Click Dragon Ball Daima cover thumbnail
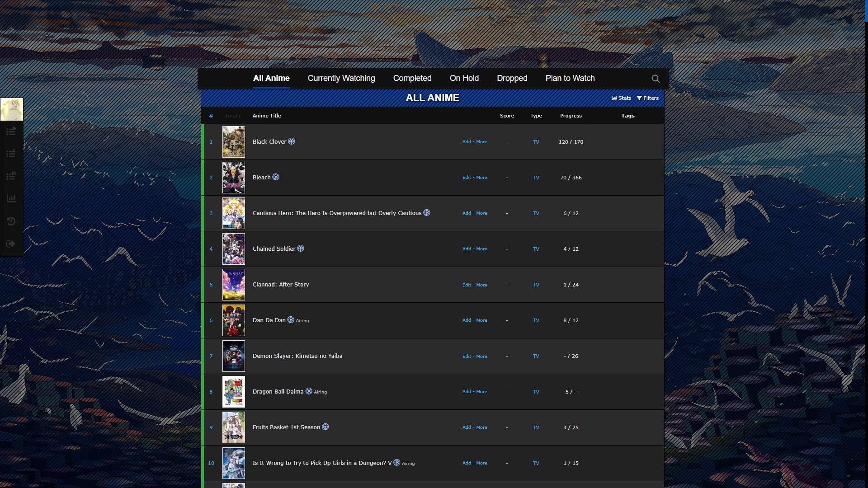This screenshot has width=868, height=488. 234,392
